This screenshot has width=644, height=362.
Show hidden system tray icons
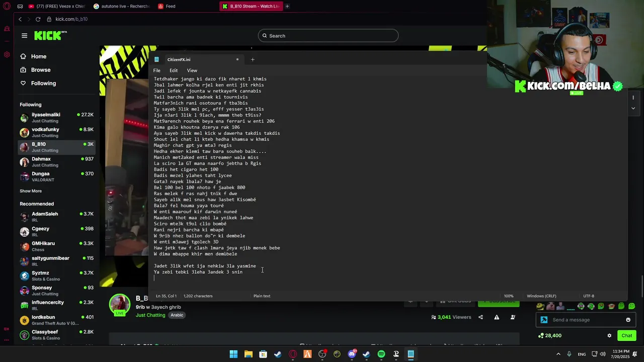pos(558,354)
